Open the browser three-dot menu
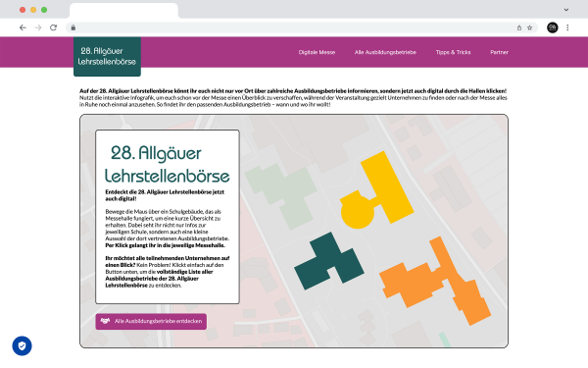588x368 pixels. coord(567,27)
